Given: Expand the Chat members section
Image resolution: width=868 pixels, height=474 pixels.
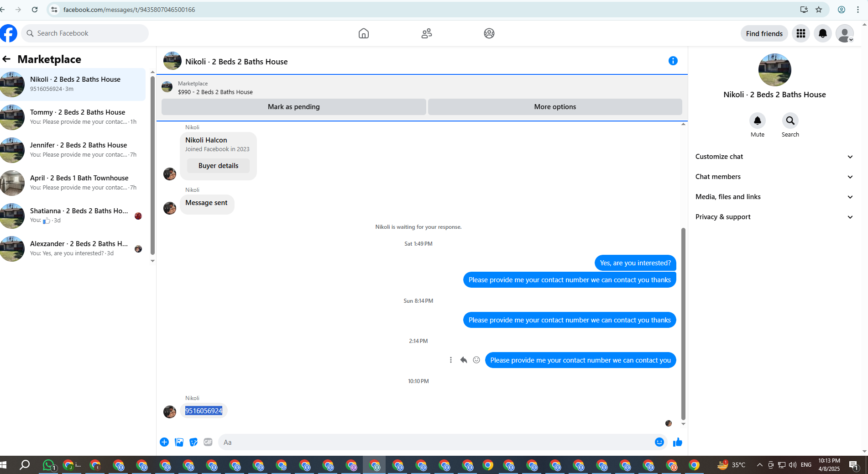Looking at the screenshot, I should click(774, 177).
